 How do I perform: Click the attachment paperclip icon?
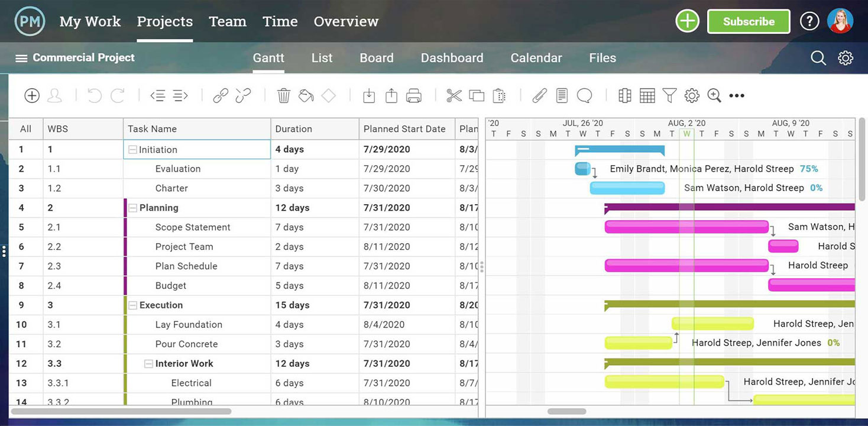pyautogui.click(x=539, y=95)
